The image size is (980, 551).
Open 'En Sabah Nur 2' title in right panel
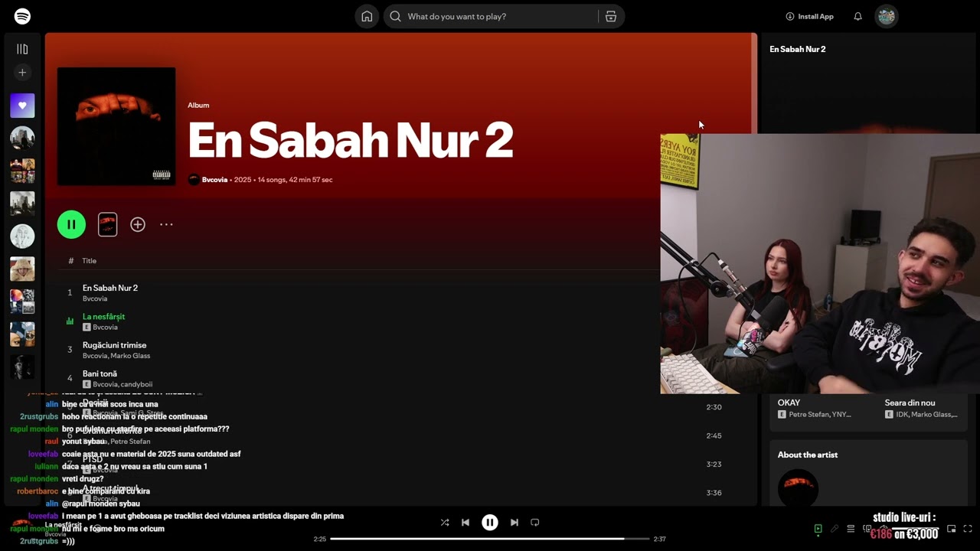tap(798, 49)
